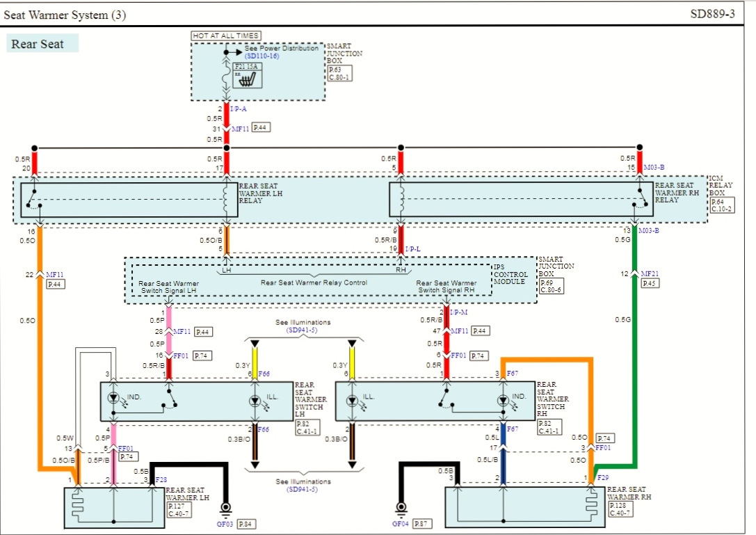Click the I/P-L connector link
Screen dimensions: 756x535
412,249
